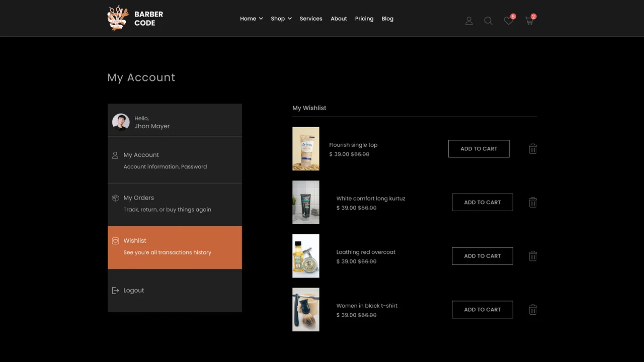Open White comfort long kurtuz product image
Image resolution: width=644 pixels, height=362 pixels.
click(306, 202)
